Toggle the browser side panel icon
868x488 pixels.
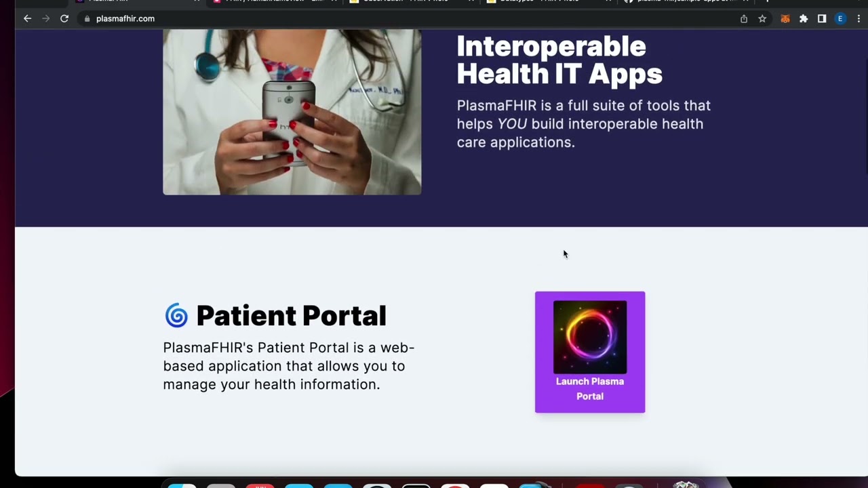tap(822, 19)
